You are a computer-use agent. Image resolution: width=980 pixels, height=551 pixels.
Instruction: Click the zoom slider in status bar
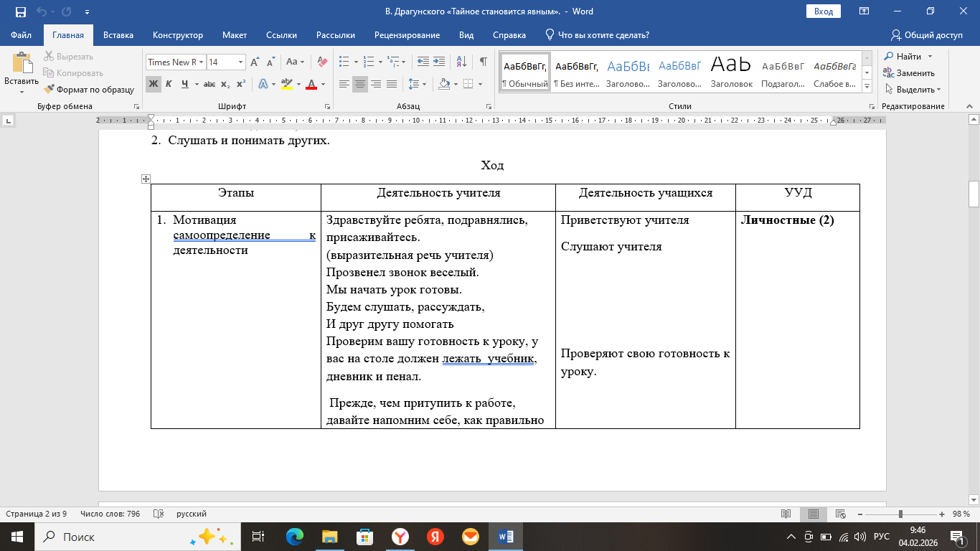[900, 514]
